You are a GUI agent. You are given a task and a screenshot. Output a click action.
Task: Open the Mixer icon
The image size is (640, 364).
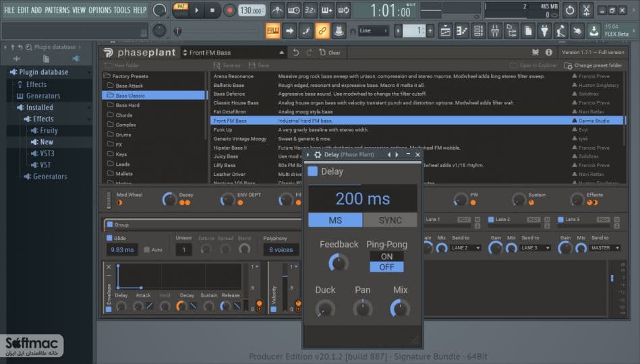(495, 30)
